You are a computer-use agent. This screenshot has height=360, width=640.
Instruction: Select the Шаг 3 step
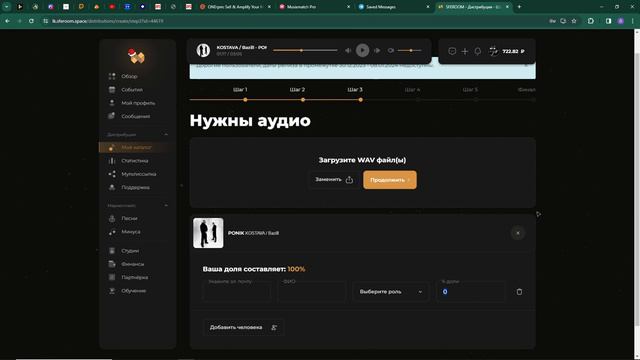[355, 90]
